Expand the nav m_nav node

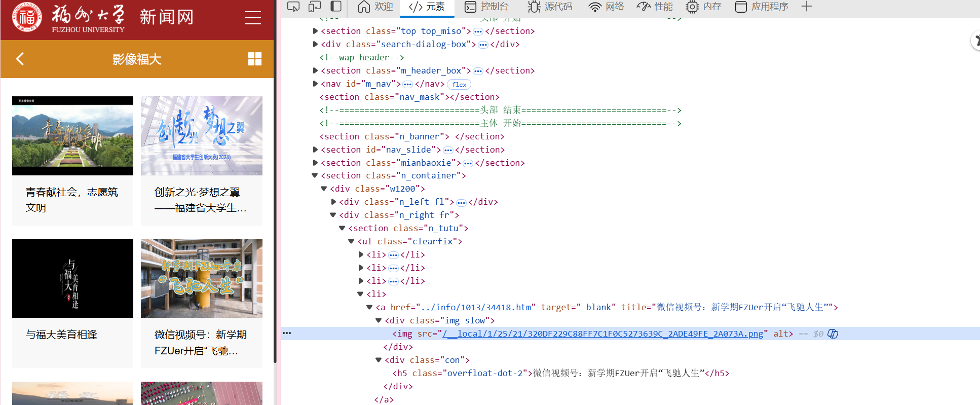(315, 84)
